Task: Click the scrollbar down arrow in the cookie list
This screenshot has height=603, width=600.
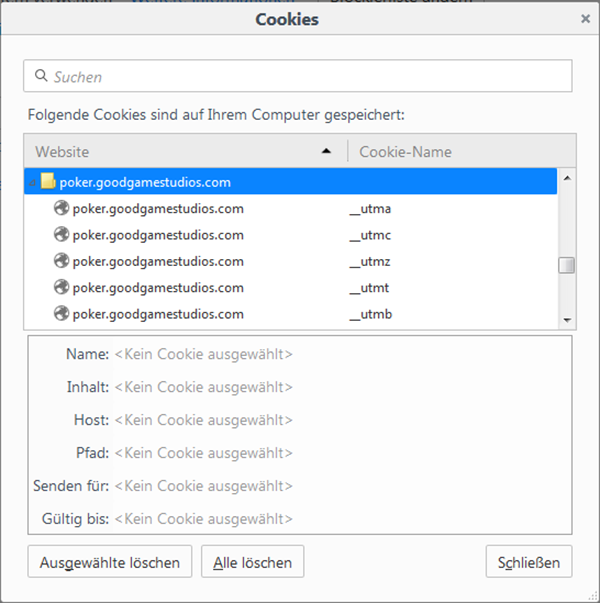Action: [567, 320]
